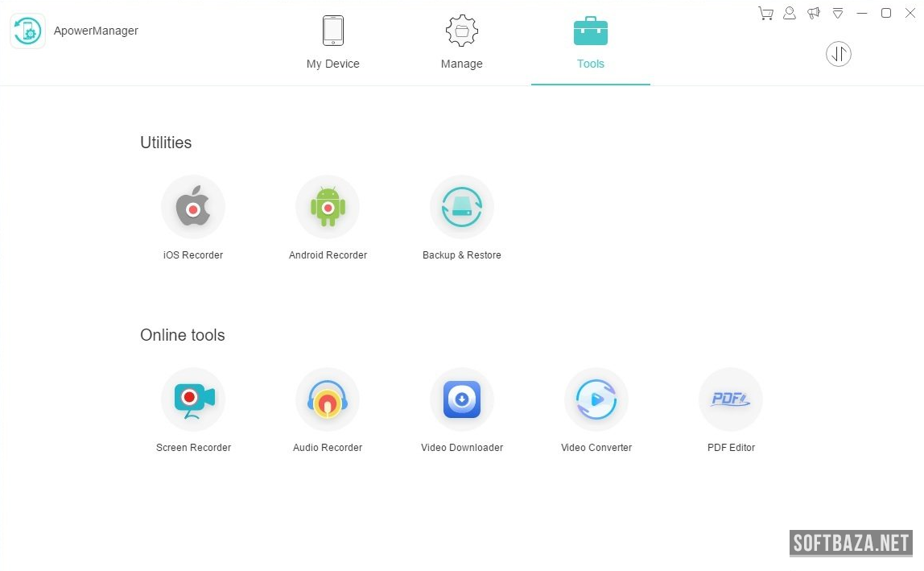924x571 pixels.
Task: Start the online Screen Recorder
Action: pos(193,399)
